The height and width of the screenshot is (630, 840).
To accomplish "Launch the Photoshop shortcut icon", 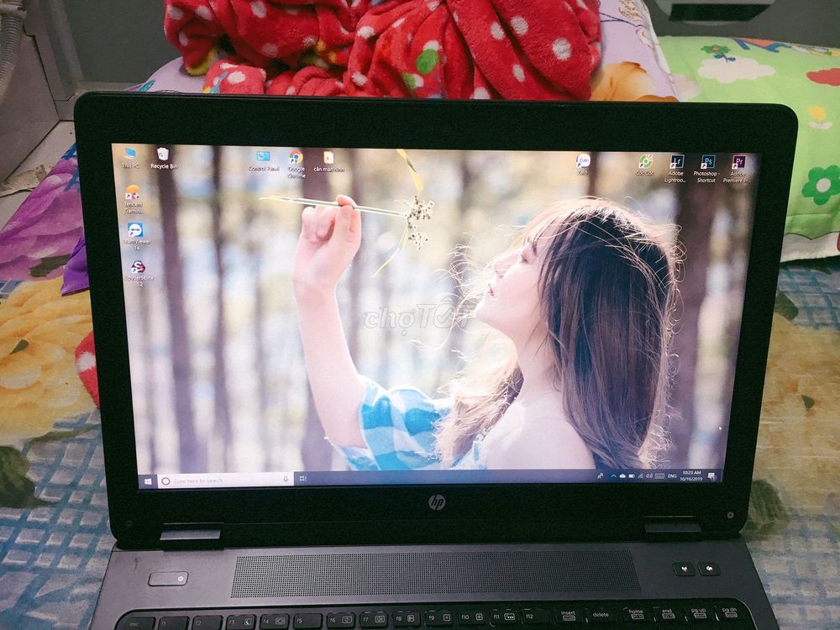I will pos(706,170).
